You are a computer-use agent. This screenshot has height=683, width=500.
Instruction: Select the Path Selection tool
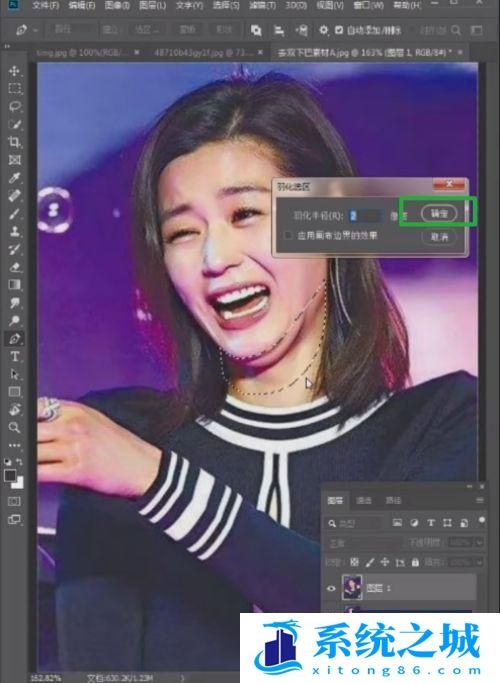pos(14,374)
